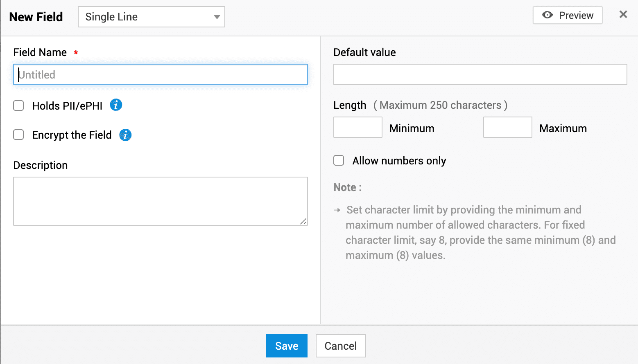Image resolution: width=638 pixels, height=364 pixels.
Task: Cancel the new field creation
Action: [340, 346]
